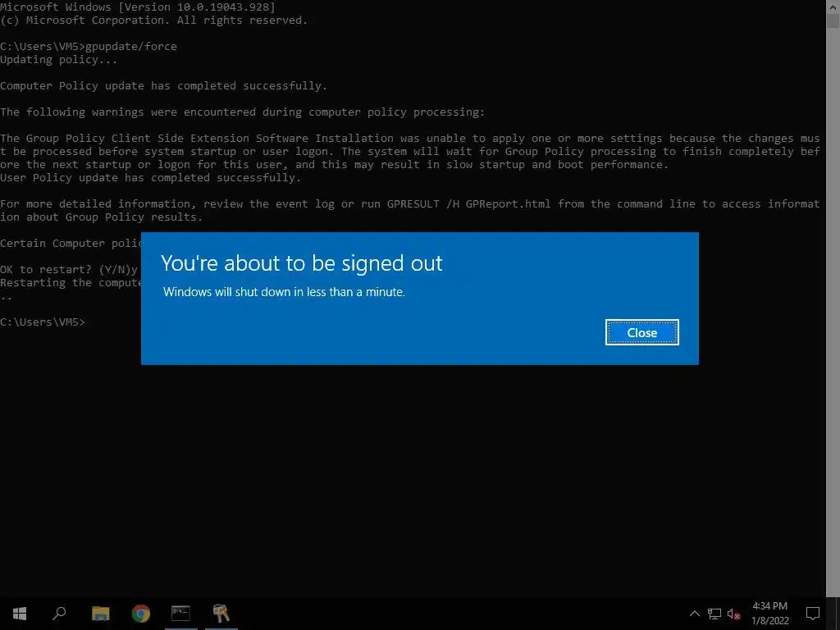Click the 'You're about to be signed out' heading

(x=302, y=263)
